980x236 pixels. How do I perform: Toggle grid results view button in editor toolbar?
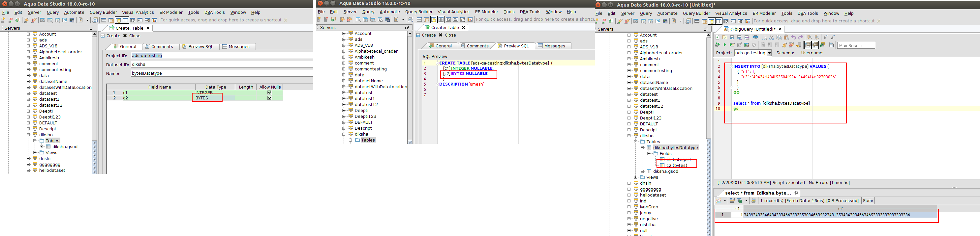point(808,44)
